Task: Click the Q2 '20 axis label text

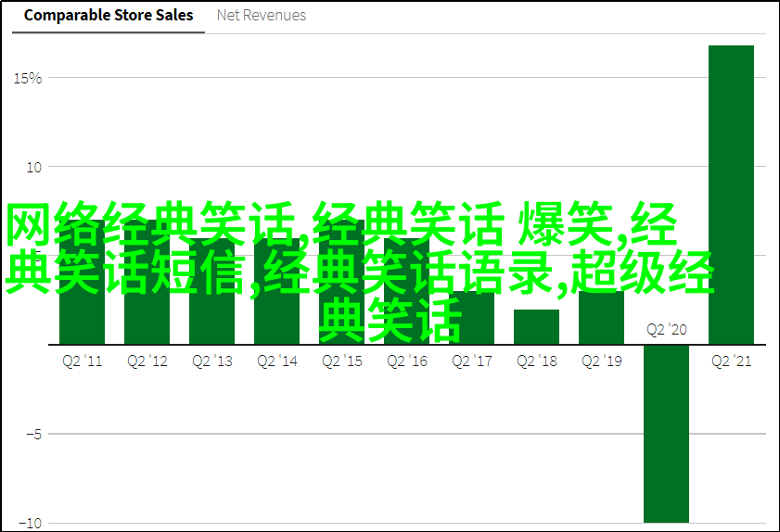Action: click(x=666, y=330)
